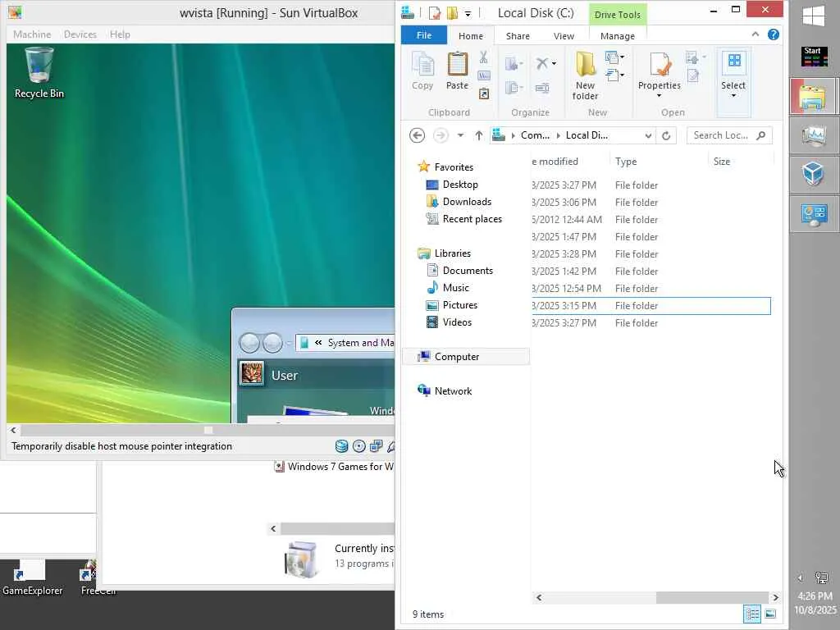This screenshot has width=840, height=630.
Task: Go Back in the Explorer window
Action: [x=418, y=135]
